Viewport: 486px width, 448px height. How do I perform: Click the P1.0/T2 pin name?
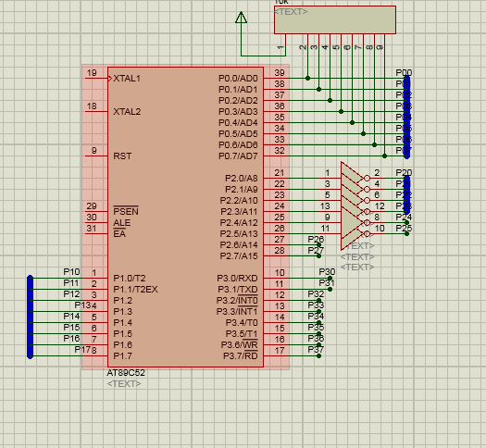[130, 278]
